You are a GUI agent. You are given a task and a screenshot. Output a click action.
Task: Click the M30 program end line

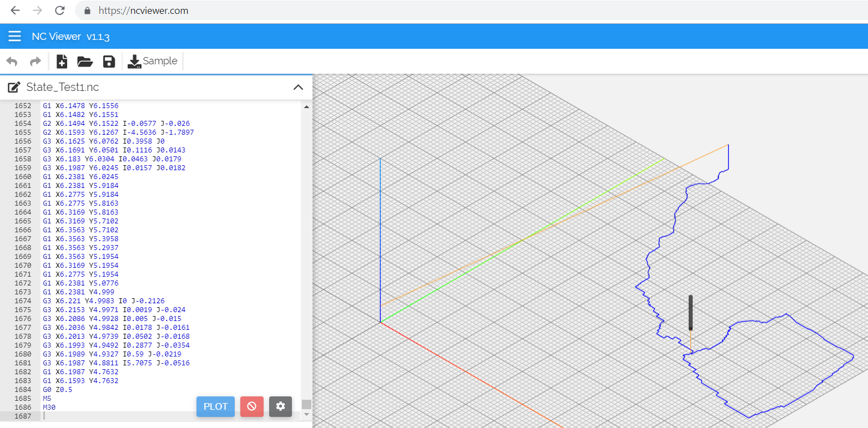(x=49, y=407)
